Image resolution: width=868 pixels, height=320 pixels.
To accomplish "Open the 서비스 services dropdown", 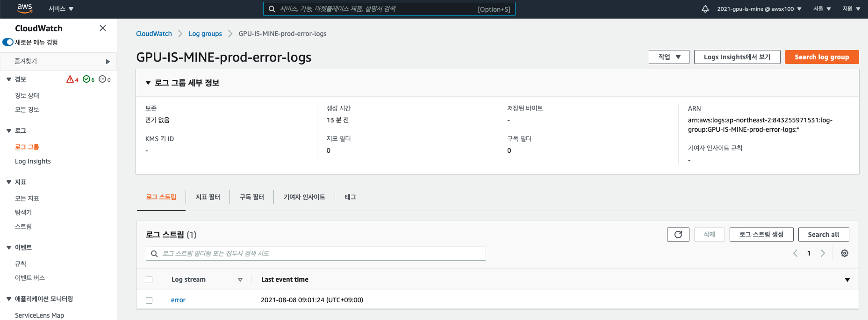I will pos(61,9).
